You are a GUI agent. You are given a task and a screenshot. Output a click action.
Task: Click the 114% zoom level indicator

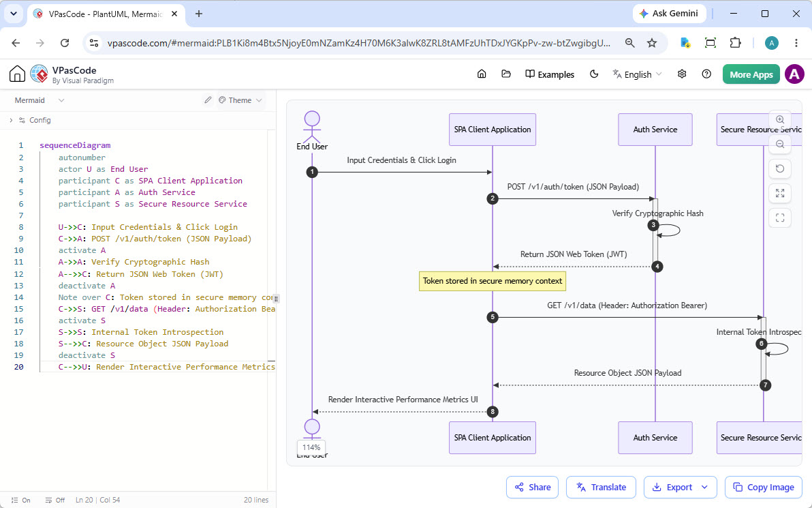point(311,447)
